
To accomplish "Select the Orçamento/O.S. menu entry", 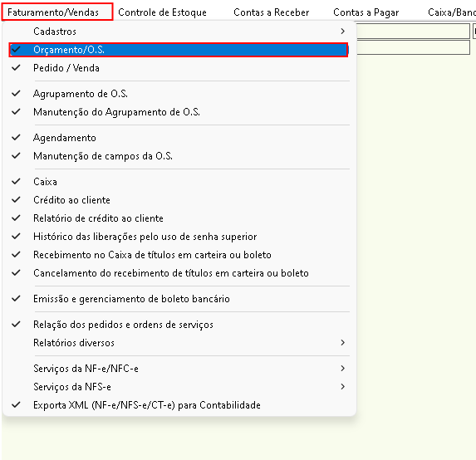I will (179, 50).
